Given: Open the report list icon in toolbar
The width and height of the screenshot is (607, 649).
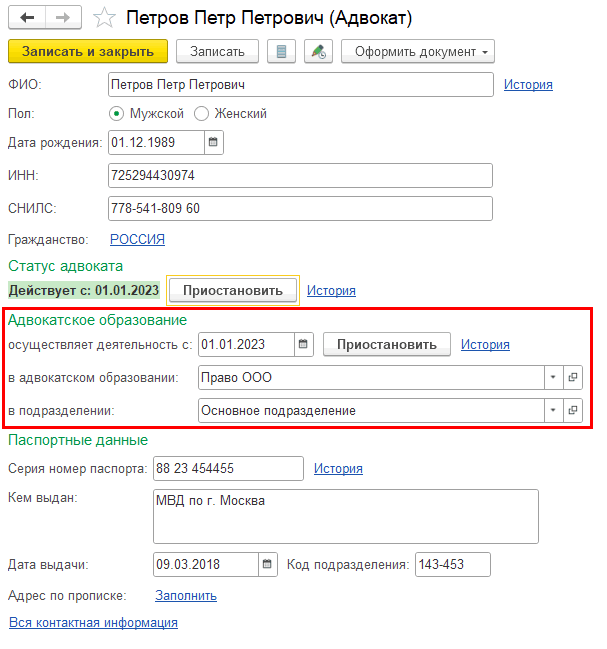Looking at the screenshot, I should pos(282,51).
